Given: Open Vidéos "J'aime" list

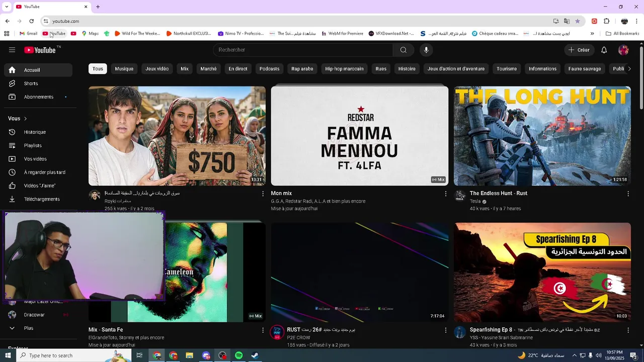Looking at the screenshot, I should click(38, 186).
